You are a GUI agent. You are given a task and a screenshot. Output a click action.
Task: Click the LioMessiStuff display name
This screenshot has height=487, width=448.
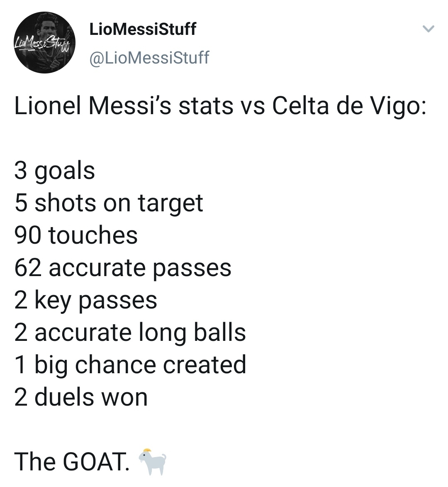(x=143, y=29)
